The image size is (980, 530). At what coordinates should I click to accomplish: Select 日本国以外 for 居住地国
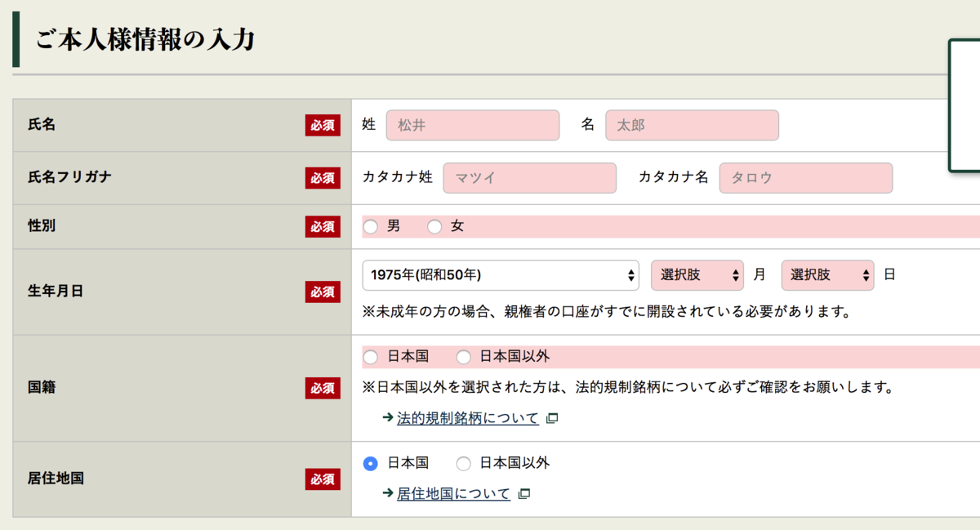click(x=464, y=463)
